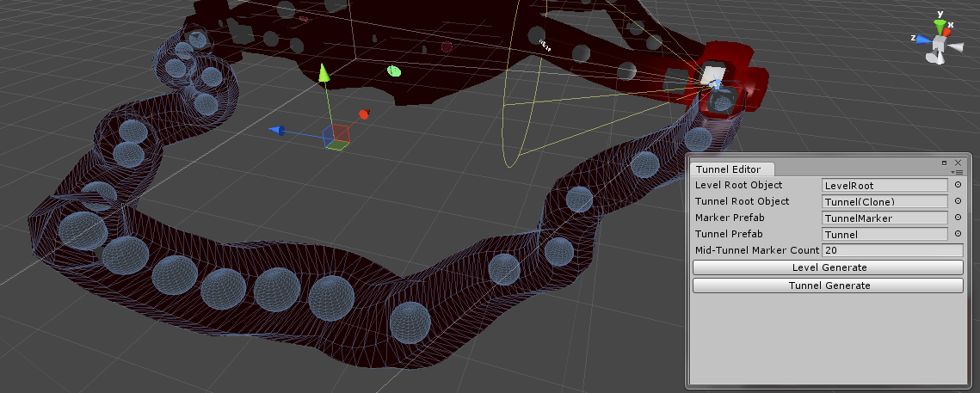980x393 pixels.
Task: Open object picker for Tunnel Prefab
Action: [958, 234]
